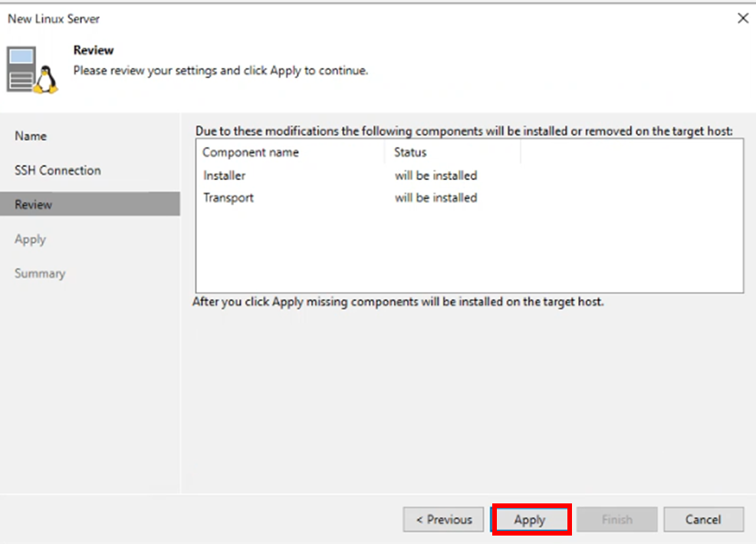Click the Transport row's 'will be installed' status
The width and height of the screenshot is (756, 544).
[436, 198]
